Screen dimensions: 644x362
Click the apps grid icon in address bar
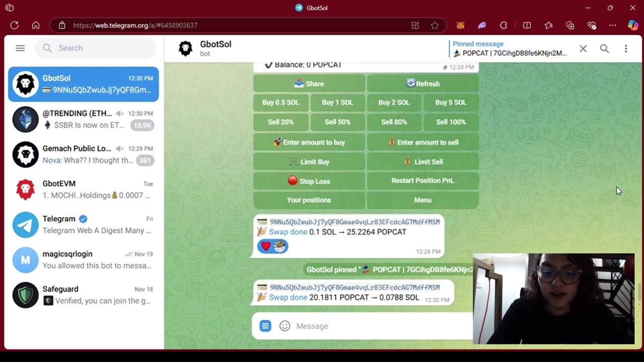415,25
